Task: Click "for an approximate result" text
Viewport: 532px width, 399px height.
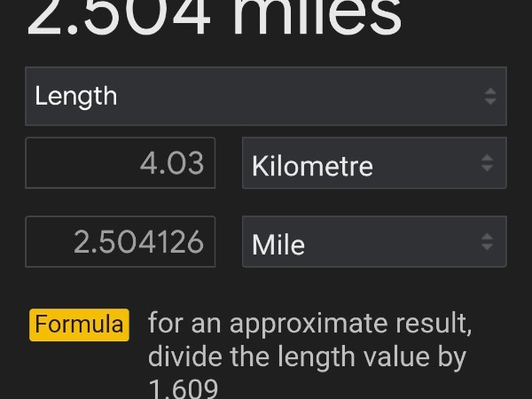Action: (x=310, y=324)
